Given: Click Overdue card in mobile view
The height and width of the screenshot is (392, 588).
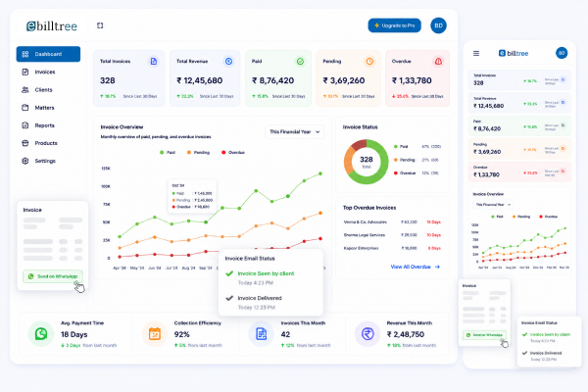Looking at the screenshot, I should tap(519, 171).
